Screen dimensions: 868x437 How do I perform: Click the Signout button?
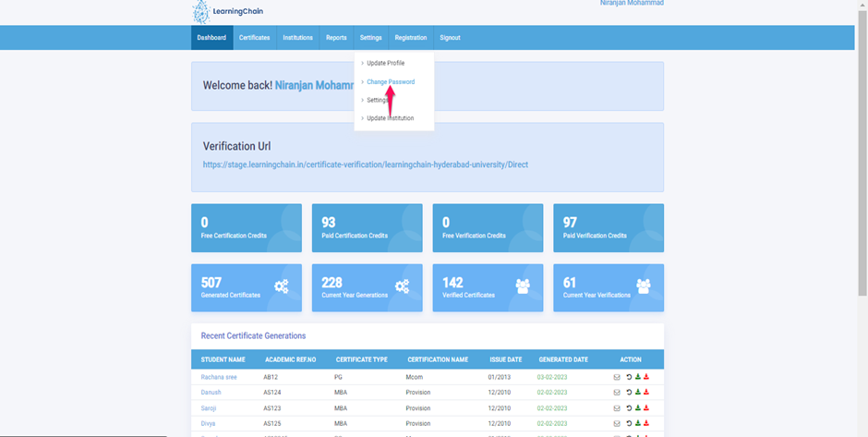pyautogui.click(x=450, y=38)
